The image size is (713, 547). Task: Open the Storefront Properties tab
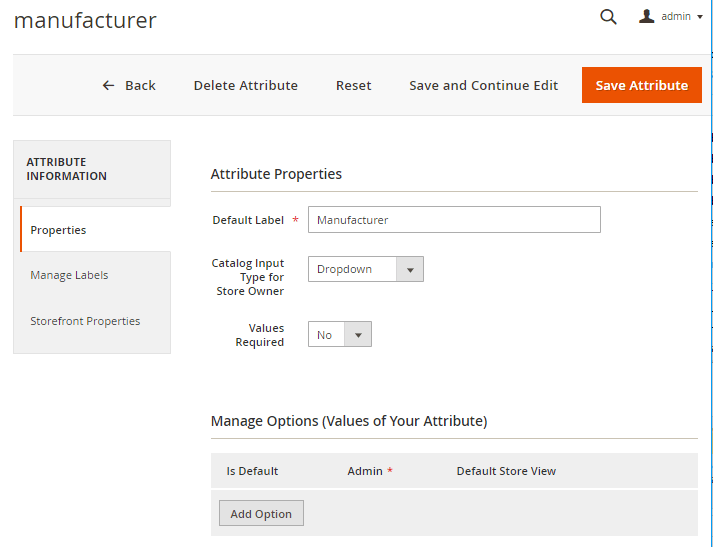pos(85,321)
